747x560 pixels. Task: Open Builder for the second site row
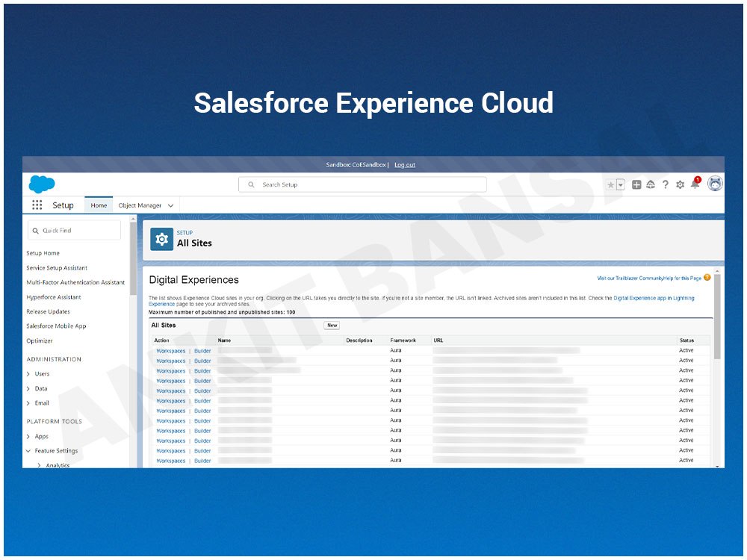point(202,361)
